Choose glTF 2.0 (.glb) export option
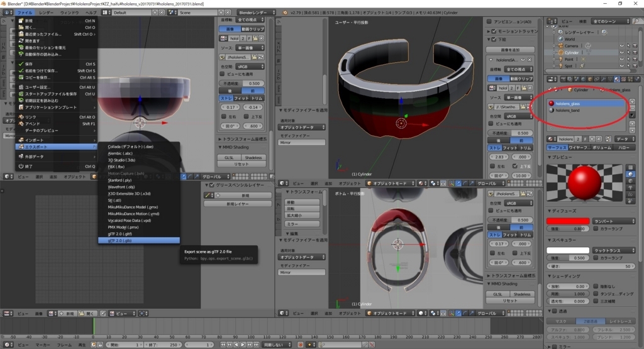Viewport: 644px width, 349px height. click(139, 241)
